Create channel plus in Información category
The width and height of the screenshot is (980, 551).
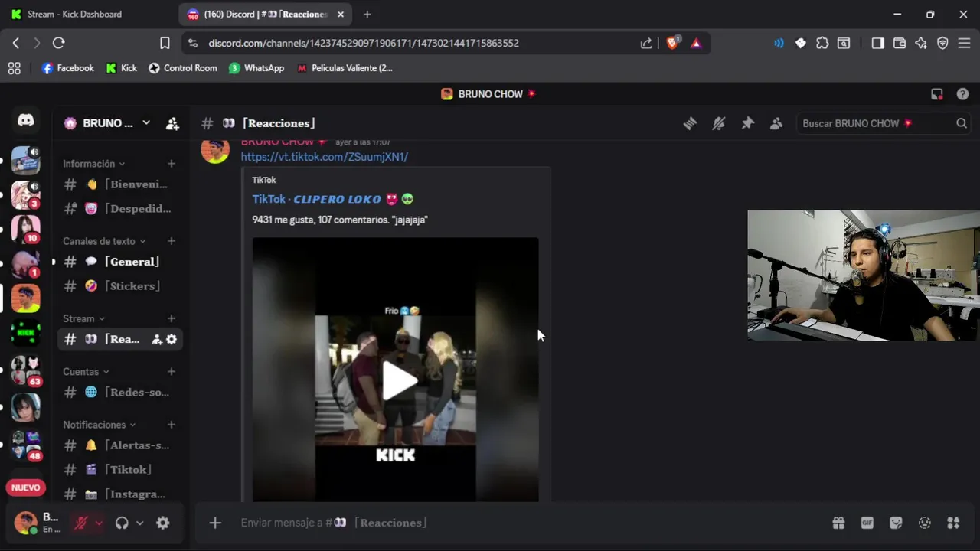[x=171, y=164]
